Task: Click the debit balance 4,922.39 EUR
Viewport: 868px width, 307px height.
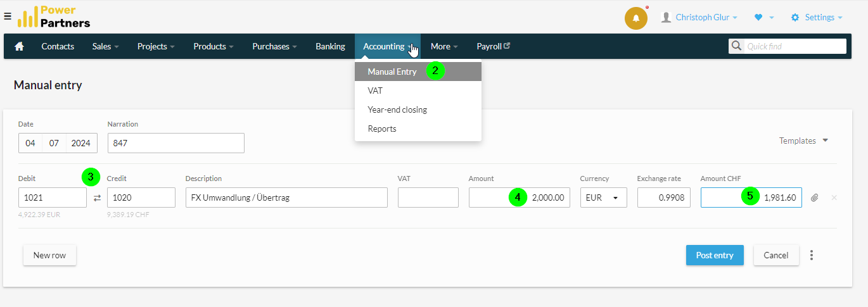Action: point(40,215)
